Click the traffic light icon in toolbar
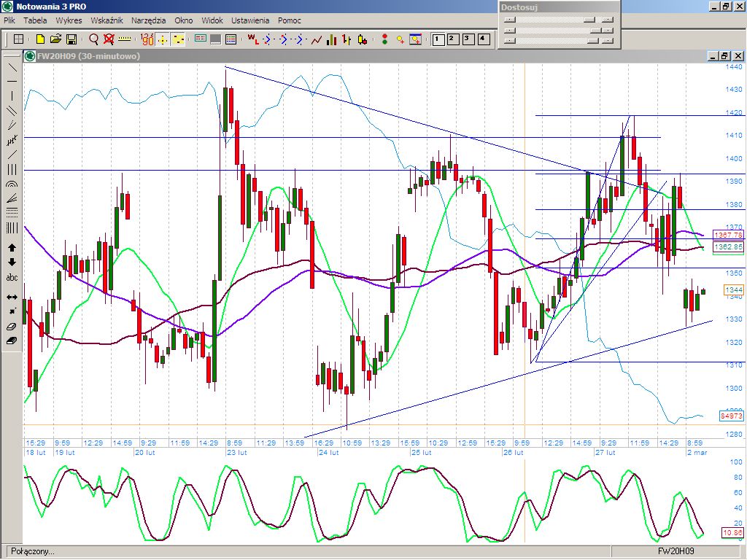The height and width of the screenshot is (560, 747). click(x=384, y=39)
